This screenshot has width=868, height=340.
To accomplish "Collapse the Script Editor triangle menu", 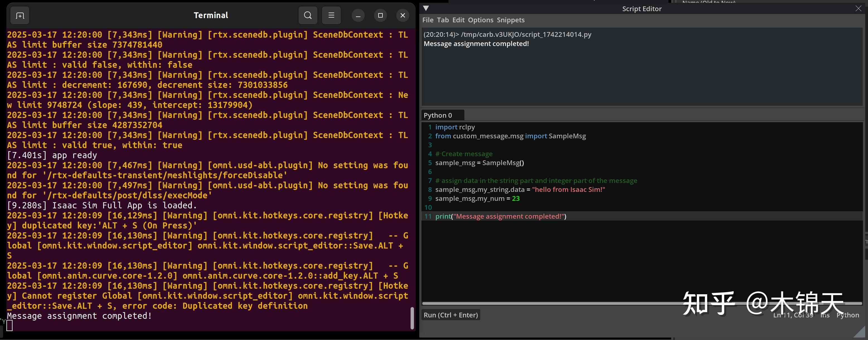I will (x=426, y=8).
